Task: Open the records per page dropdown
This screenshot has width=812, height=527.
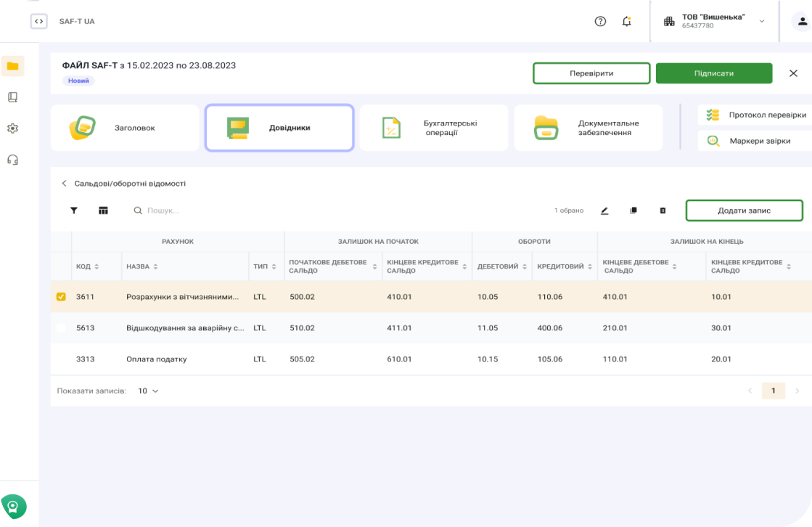Action: click(x=148, y=391)
